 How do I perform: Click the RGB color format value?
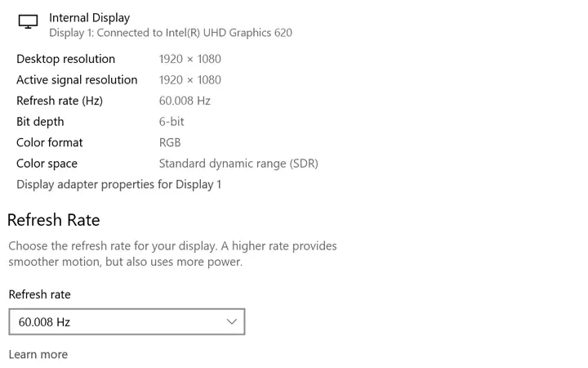(x=170, y=142)
